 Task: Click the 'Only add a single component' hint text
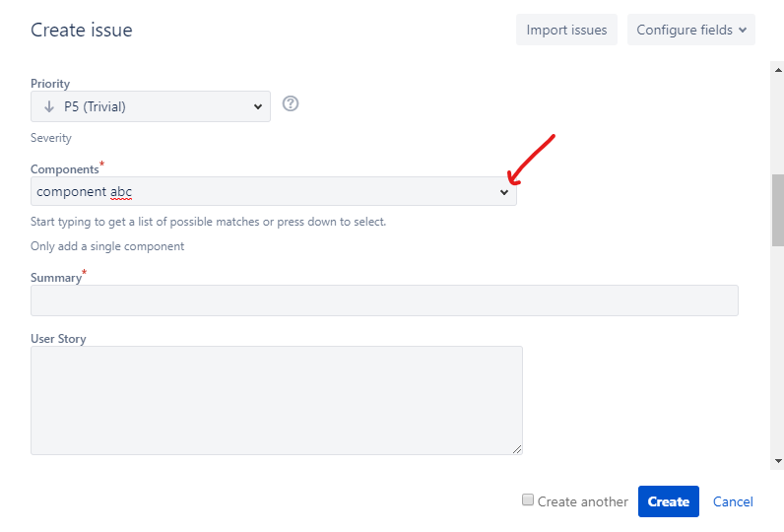(x=107, y=246)
